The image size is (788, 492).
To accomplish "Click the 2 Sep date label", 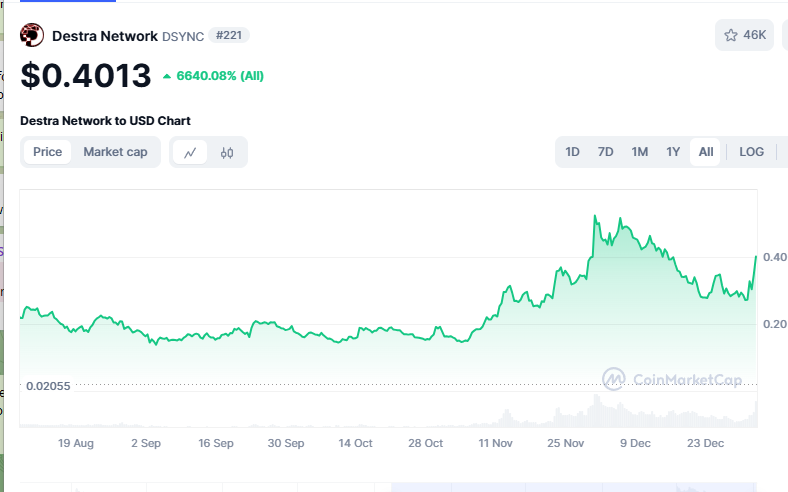I will 146,443.
